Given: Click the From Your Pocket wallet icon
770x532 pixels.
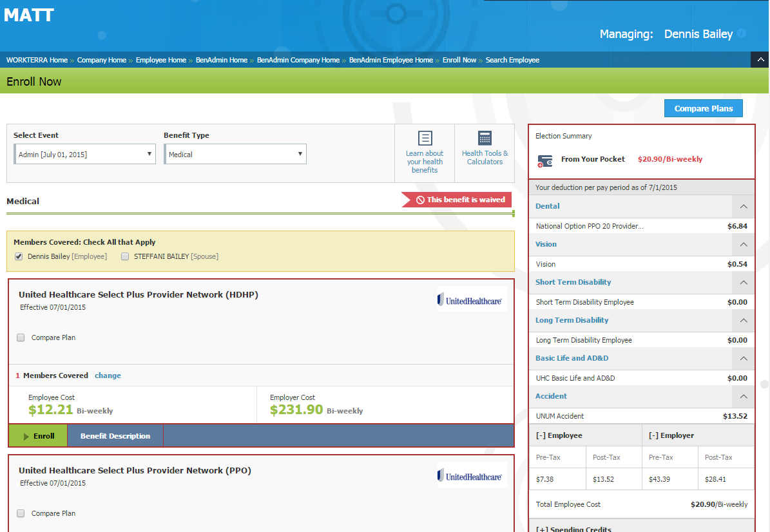Looking at the screenshot, I should tap(544, 160).
